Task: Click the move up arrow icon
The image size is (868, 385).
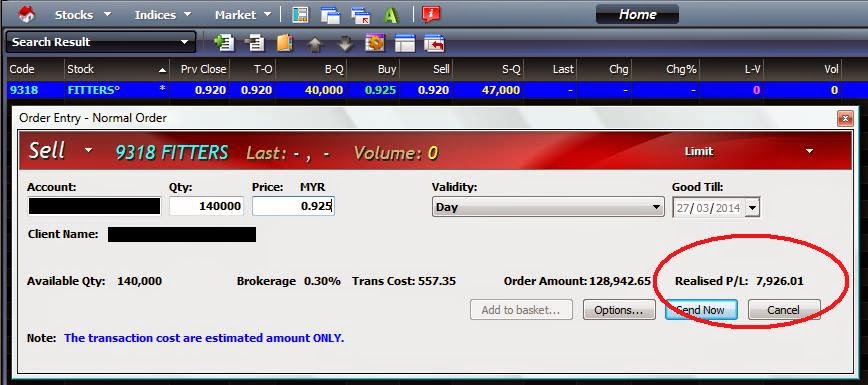Action: tap(315, 44)
